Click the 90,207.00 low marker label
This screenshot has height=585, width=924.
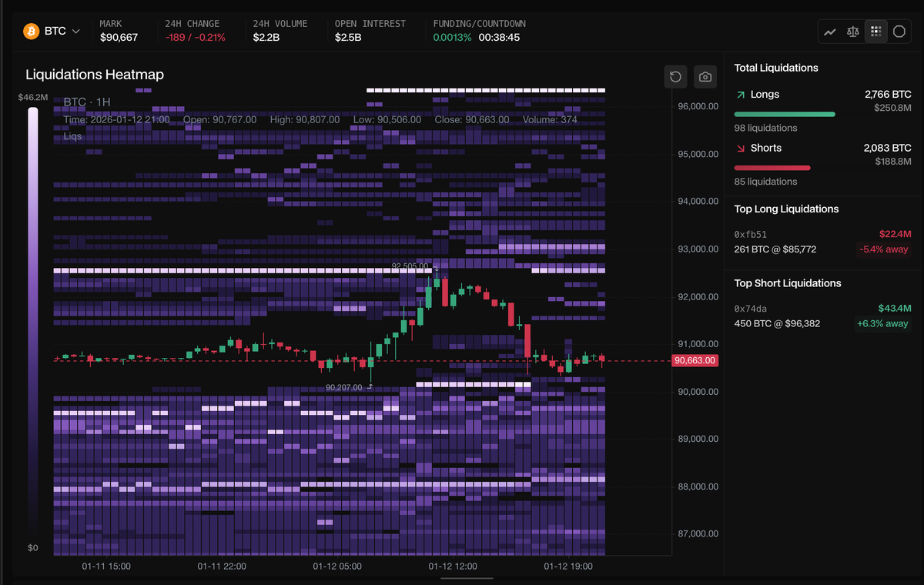coord(344,387)
